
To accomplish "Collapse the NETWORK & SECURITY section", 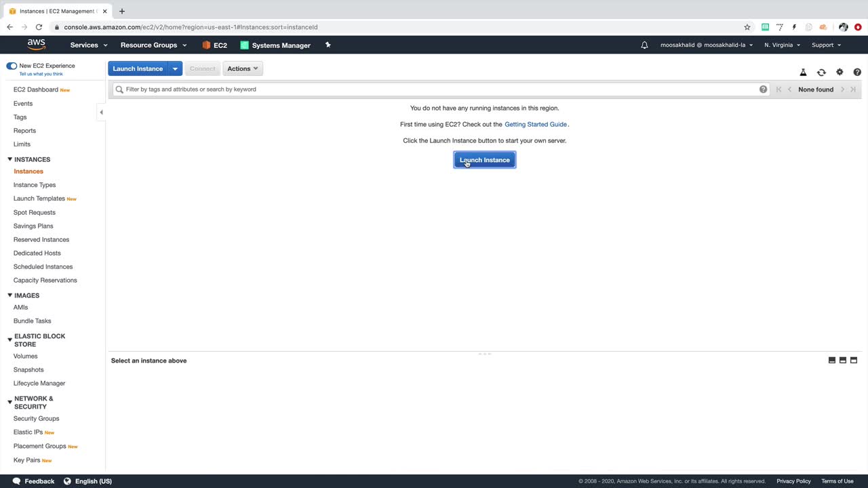I will (x=9, y=402).
